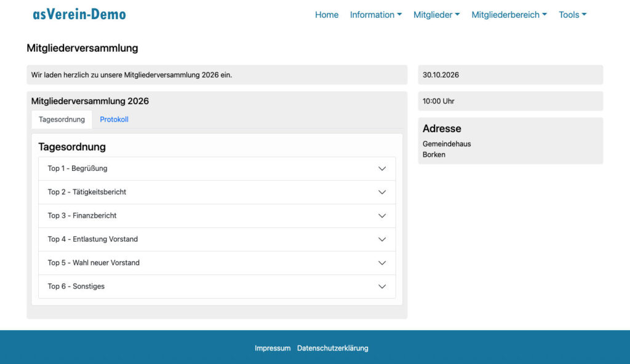This screenshot has width=630, height=364.
Task: Toggle the Top 6 - Sonstiges accordion row
Action: point(76,287)
